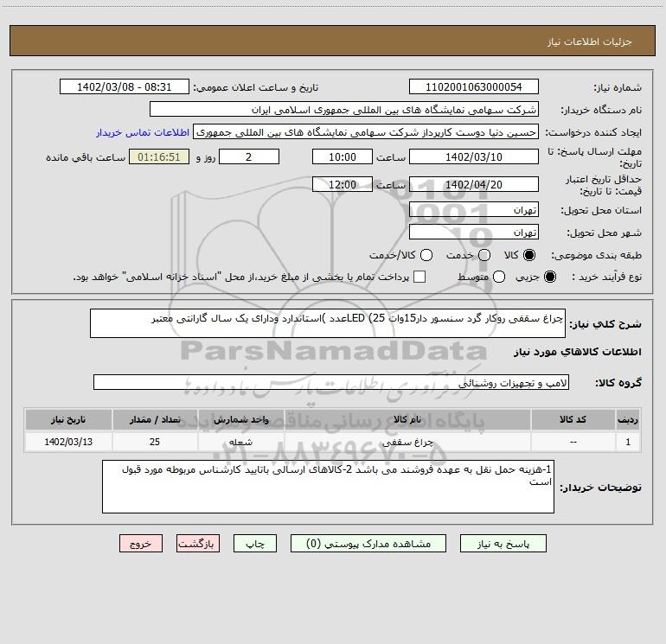Click the شهر محل تحویل field تهران

(x=474, y=232)
